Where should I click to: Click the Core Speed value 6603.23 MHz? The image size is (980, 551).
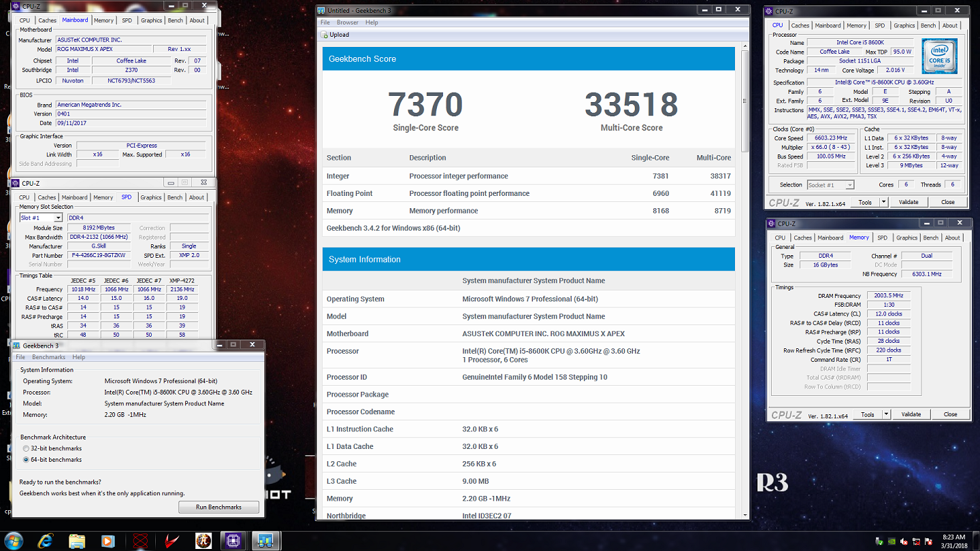tap(831, 138)
